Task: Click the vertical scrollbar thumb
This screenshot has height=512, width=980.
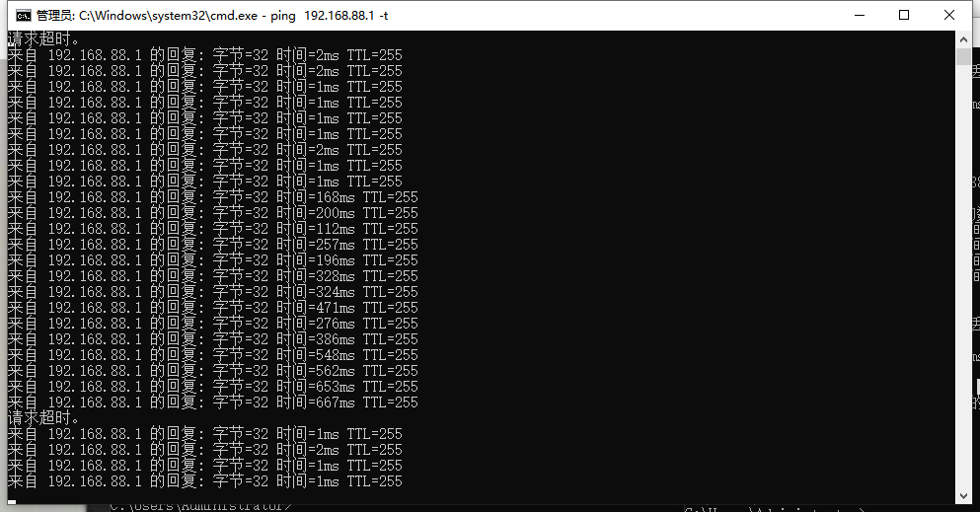Action: click(x=963, y=57)
